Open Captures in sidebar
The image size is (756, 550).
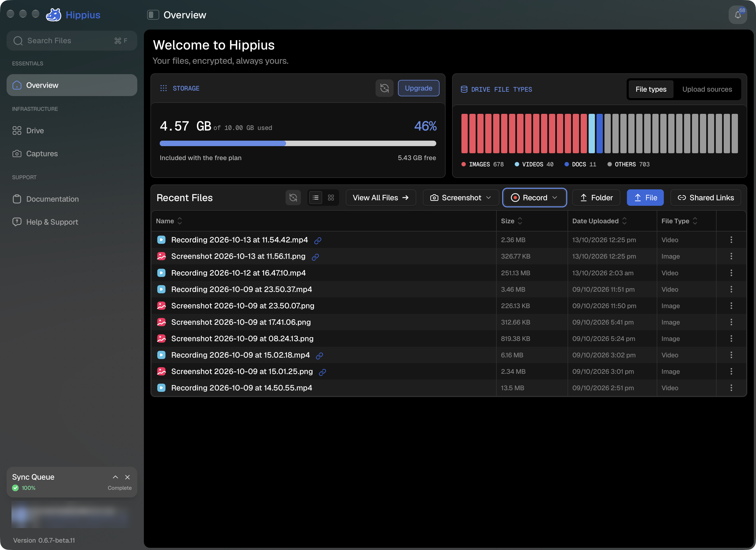tap(72, 154)
